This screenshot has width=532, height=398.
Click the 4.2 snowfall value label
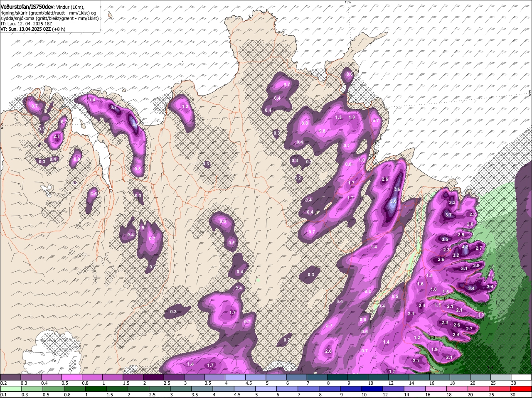pos(465,247)
